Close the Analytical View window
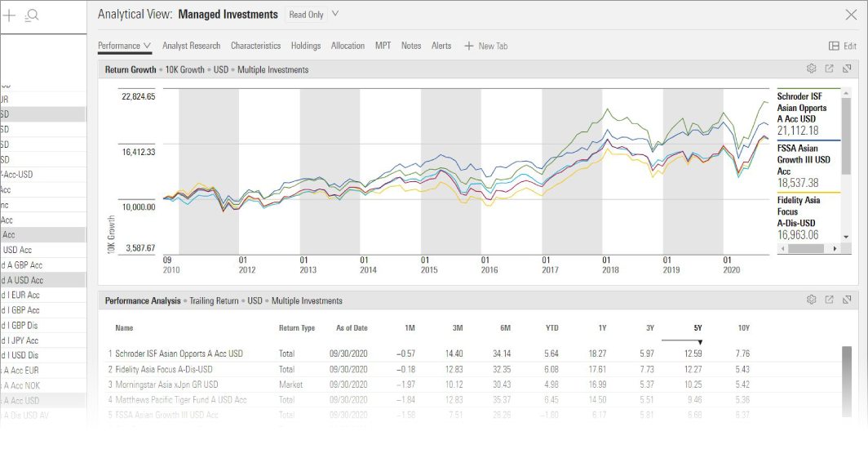Image resolution: width=868 pixels, height=449 pixels. (x=850, y=15)
